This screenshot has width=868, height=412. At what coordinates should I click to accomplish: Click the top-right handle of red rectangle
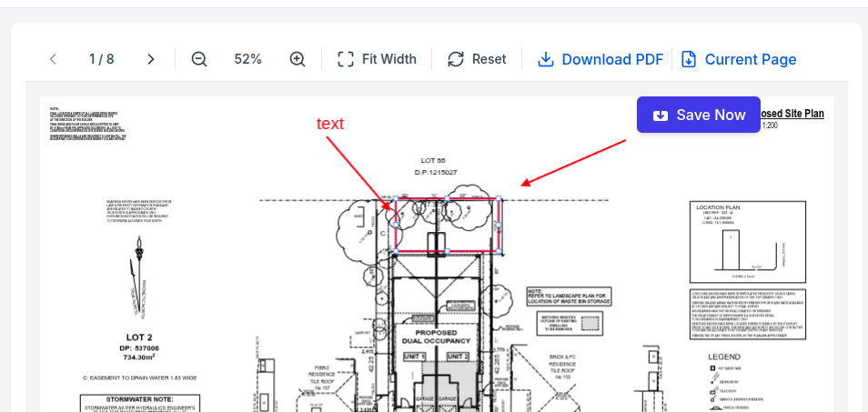[x=499, y=199]
